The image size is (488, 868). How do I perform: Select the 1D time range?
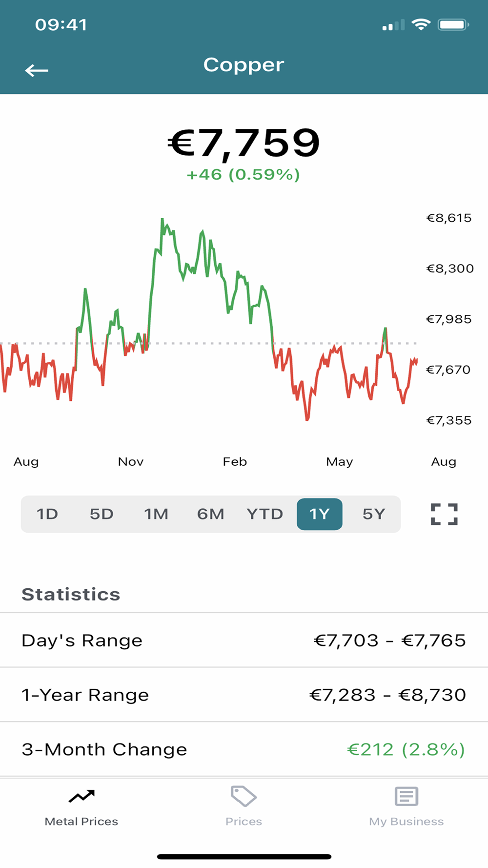coord(47,514)
